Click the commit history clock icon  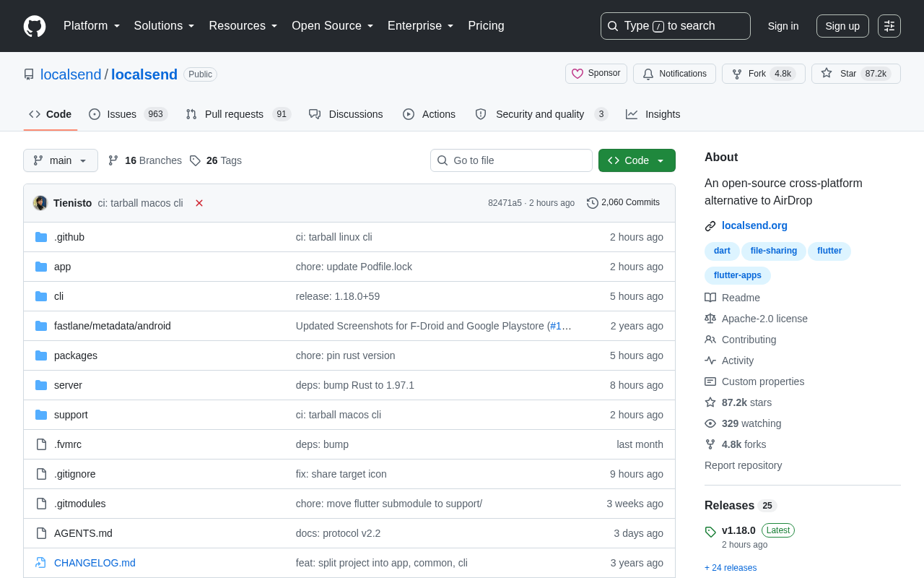click(593, 203)
